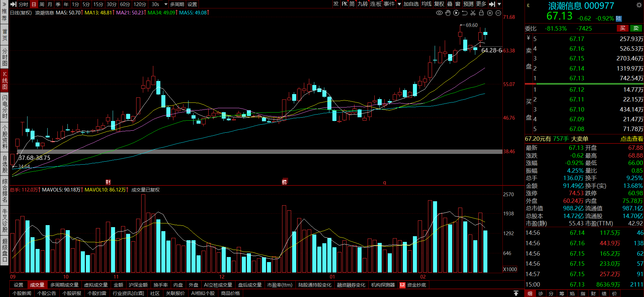The height and width of the screenshot is (297, 644).
Task: Toggle the 预测 forecast feature
Action: coord(469,4)
